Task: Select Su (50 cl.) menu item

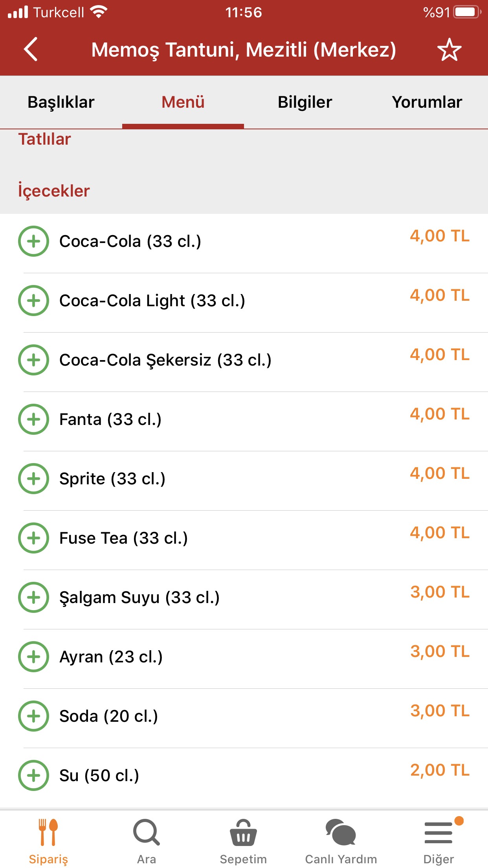Action: (x=244, y=776)
